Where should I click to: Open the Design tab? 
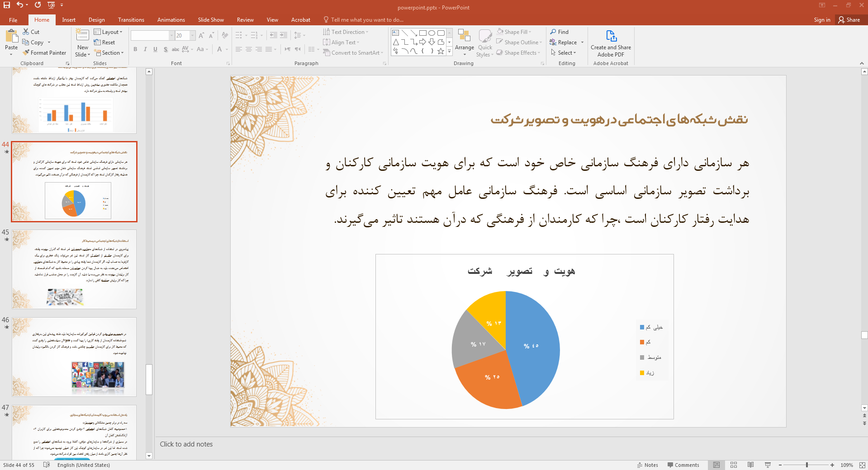[x=96, y=20]
